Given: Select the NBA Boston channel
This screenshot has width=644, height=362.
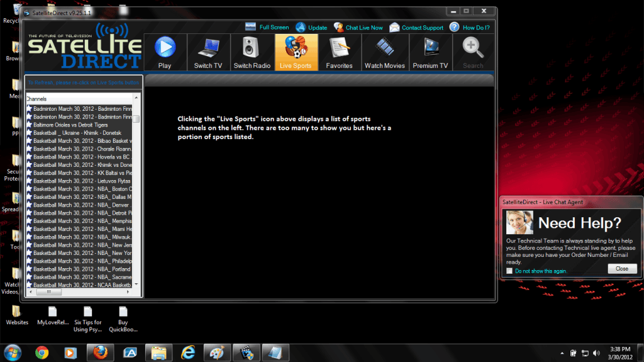Looking at the screenshot, I should tap(79, 189).
